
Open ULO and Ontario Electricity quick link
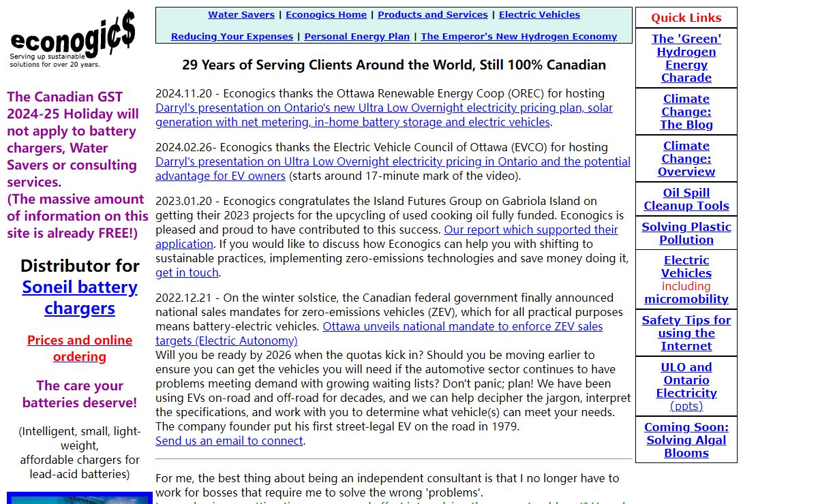[686, 380]
